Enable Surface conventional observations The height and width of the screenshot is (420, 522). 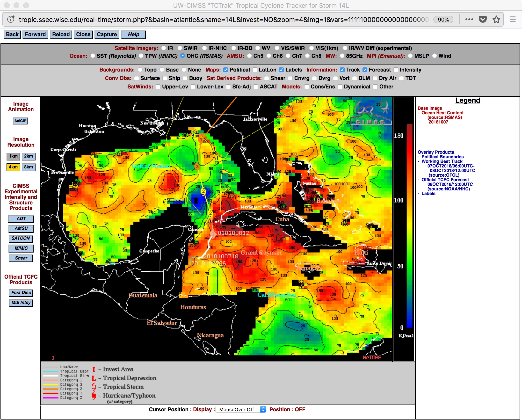[137, 78]
